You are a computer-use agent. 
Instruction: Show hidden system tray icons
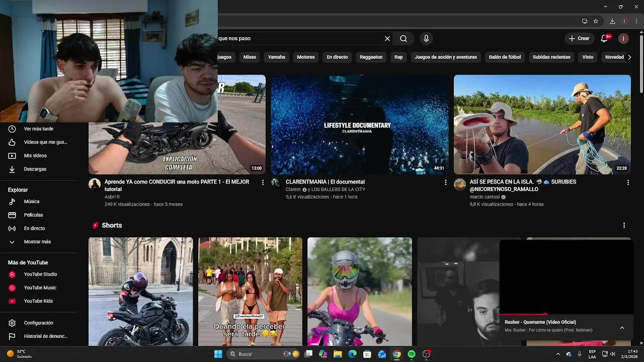[558, 354]
